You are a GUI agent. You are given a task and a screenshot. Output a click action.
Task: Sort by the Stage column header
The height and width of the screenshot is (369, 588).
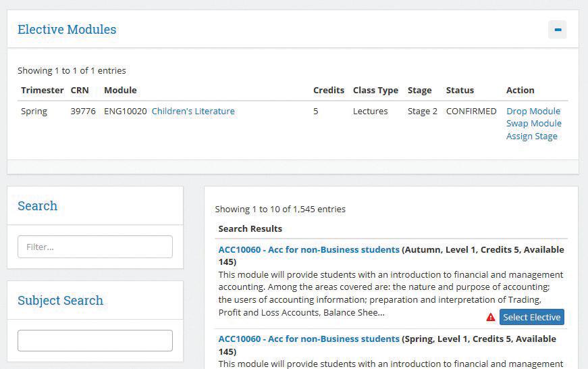coord(419,91)
